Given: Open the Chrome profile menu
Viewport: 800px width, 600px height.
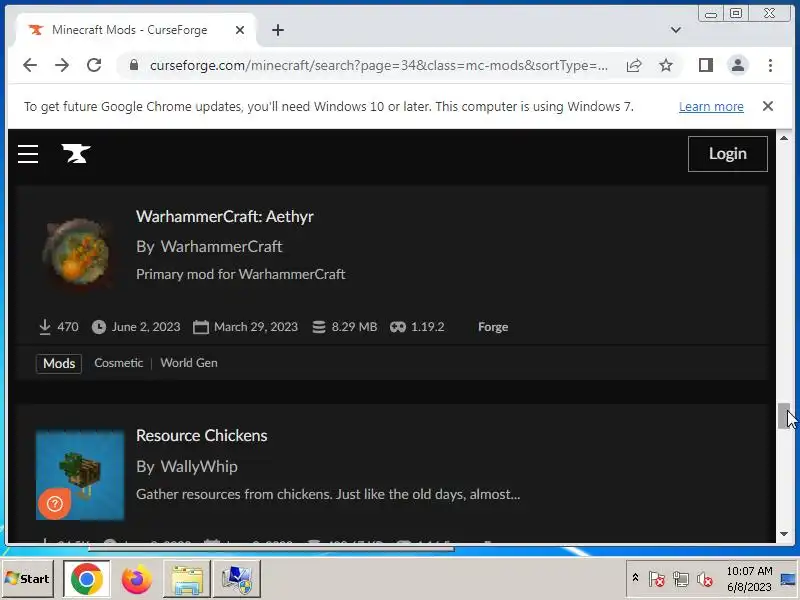Looking at the screenshot, I should click(738, 65).
